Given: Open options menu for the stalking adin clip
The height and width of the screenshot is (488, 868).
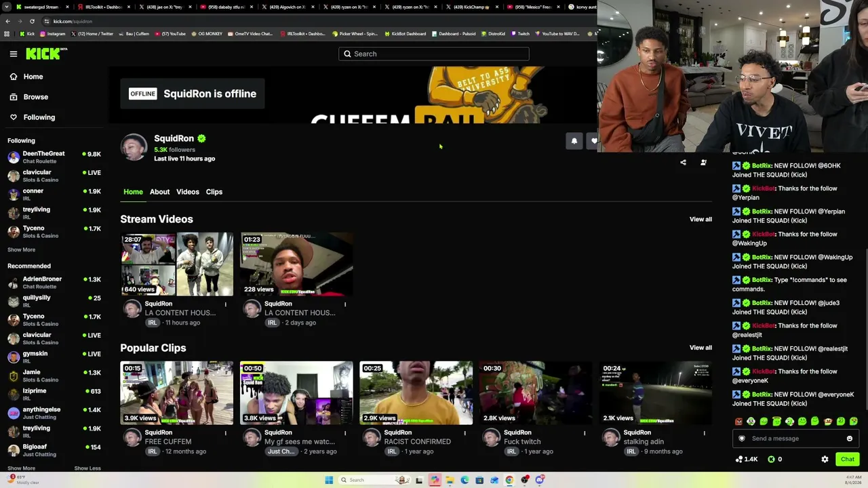Looking at the screenshot, I should 704,433.
